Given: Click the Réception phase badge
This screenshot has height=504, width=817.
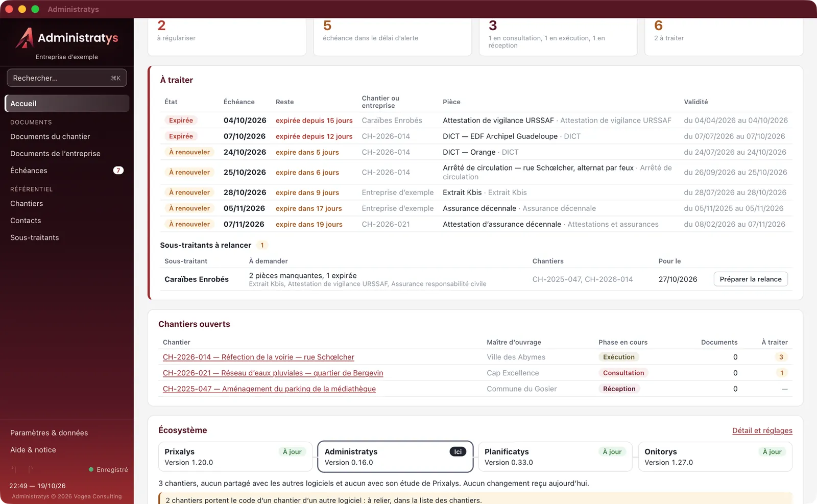Looking at the screenshot, I should (619, 389).
